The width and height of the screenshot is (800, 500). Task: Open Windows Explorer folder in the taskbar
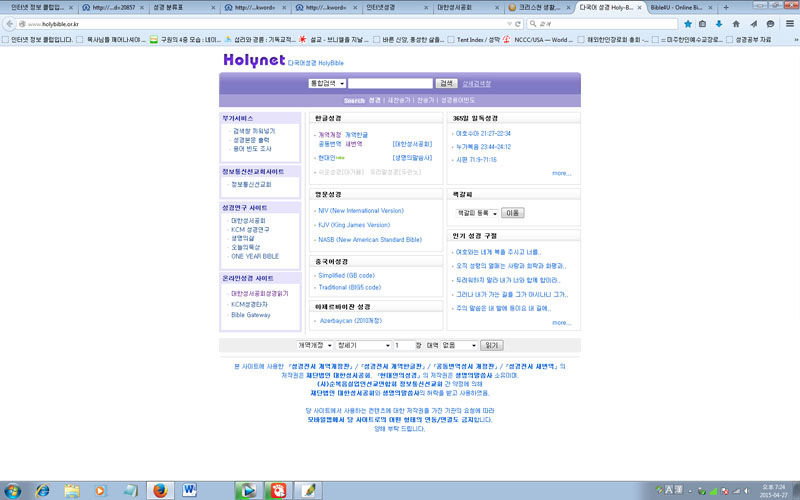click(x=72, y=489)
